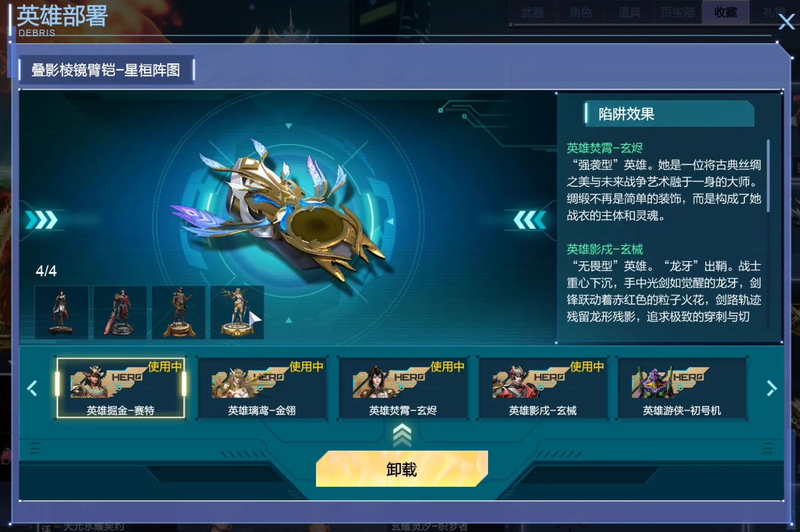
Task: Click the 陷阱效果 description scrollbar
Action: [768, 176]
